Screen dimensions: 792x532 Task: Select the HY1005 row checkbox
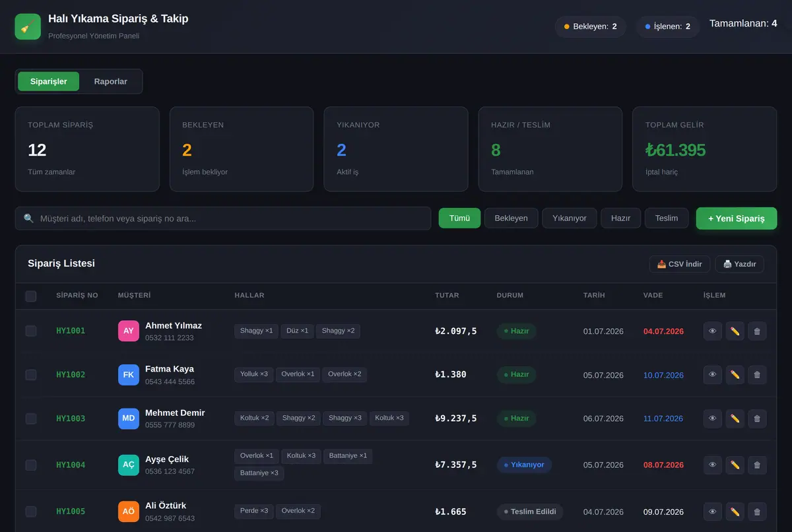click(x=31, y=512)
